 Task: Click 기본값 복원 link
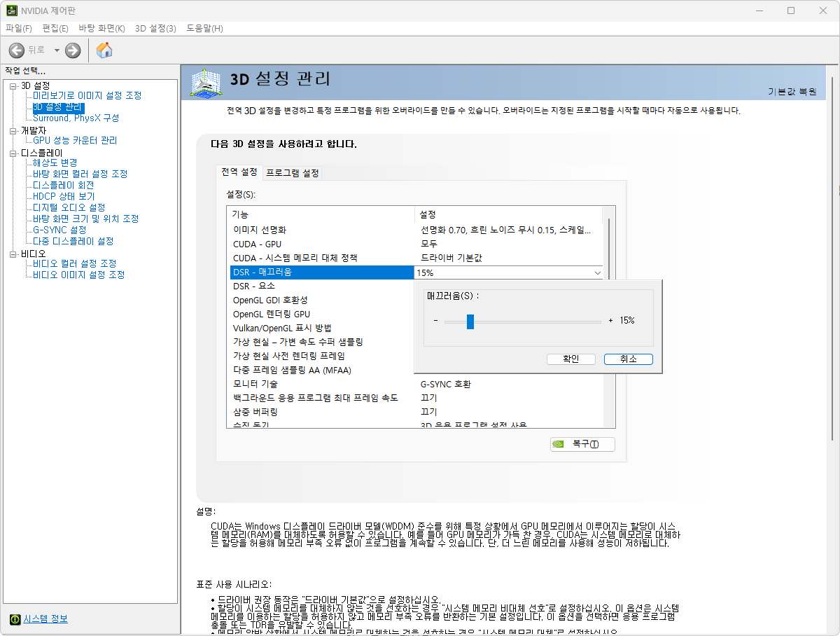[792, 92]
